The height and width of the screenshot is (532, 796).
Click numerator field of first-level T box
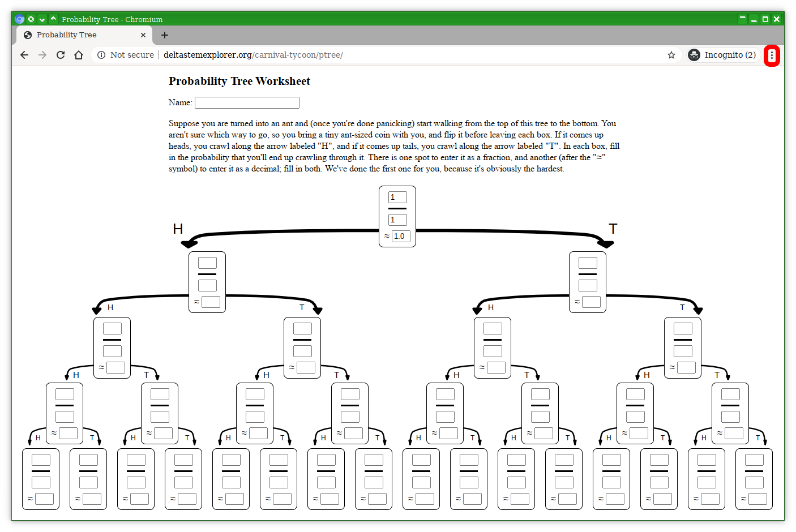tap(588, 263)
